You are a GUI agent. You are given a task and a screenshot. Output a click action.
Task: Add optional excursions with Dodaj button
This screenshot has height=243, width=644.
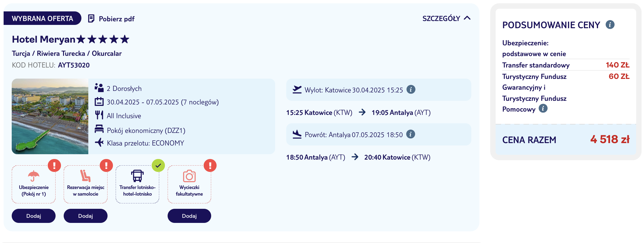pyautogui.click(x=189, y=216)
